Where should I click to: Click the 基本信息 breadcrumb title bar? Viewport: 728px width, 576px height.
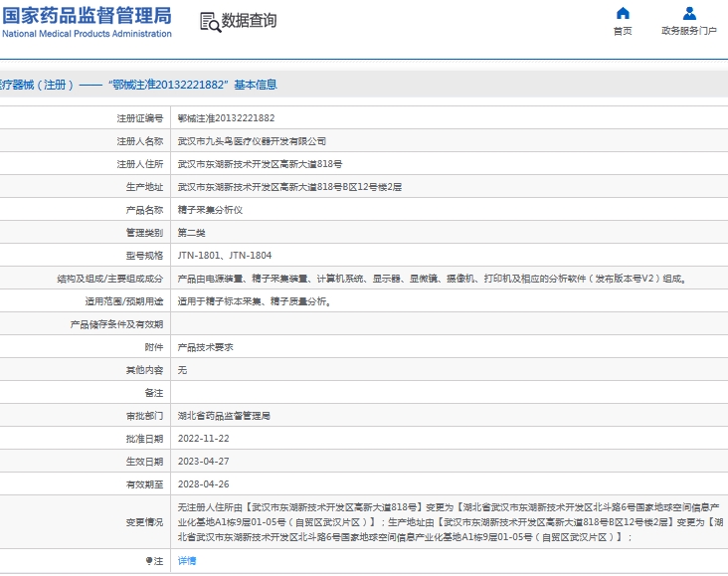pos(139,85)
